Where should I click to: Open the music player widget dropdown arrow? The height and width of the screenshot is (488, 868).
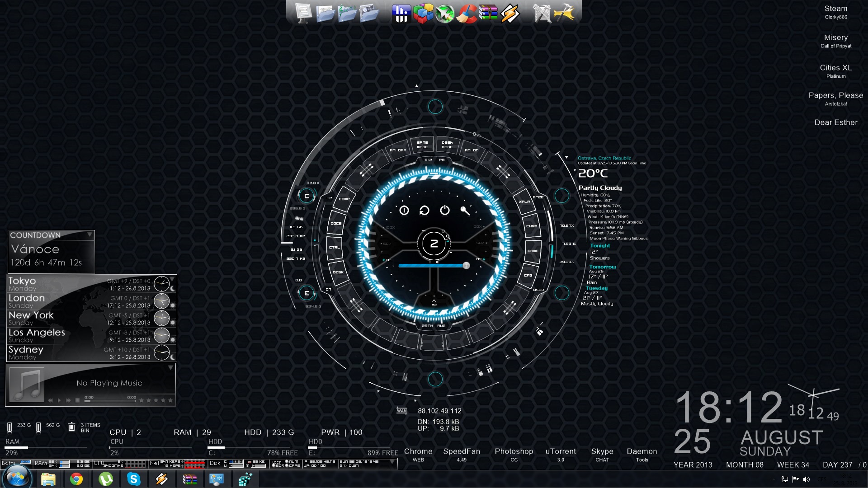pos(170,368)
